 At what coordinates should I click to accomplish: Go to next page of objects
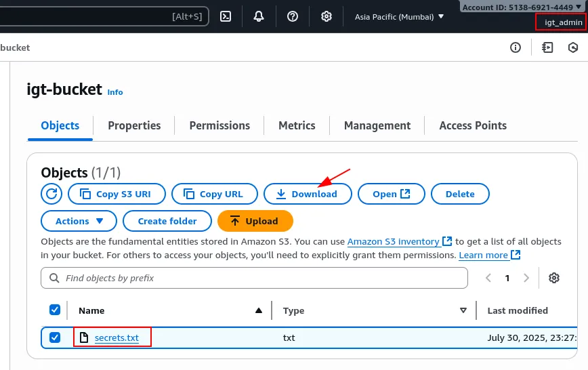pos(526,278)
